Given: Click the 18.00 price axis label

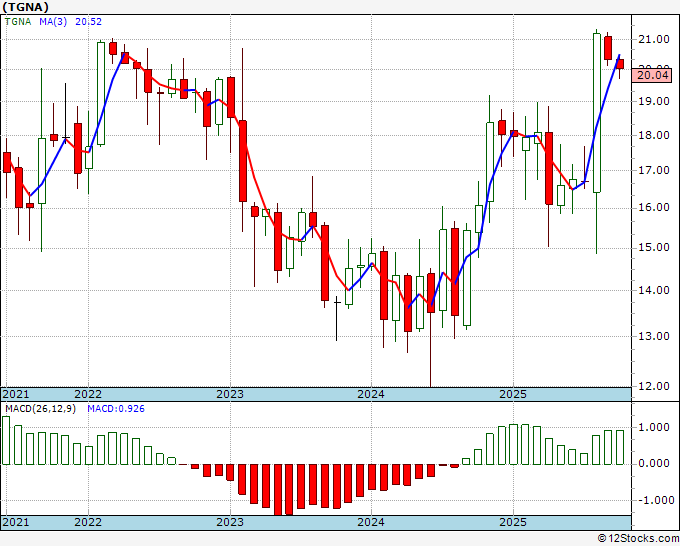Looking at the screenshot, I should point(654,135).
